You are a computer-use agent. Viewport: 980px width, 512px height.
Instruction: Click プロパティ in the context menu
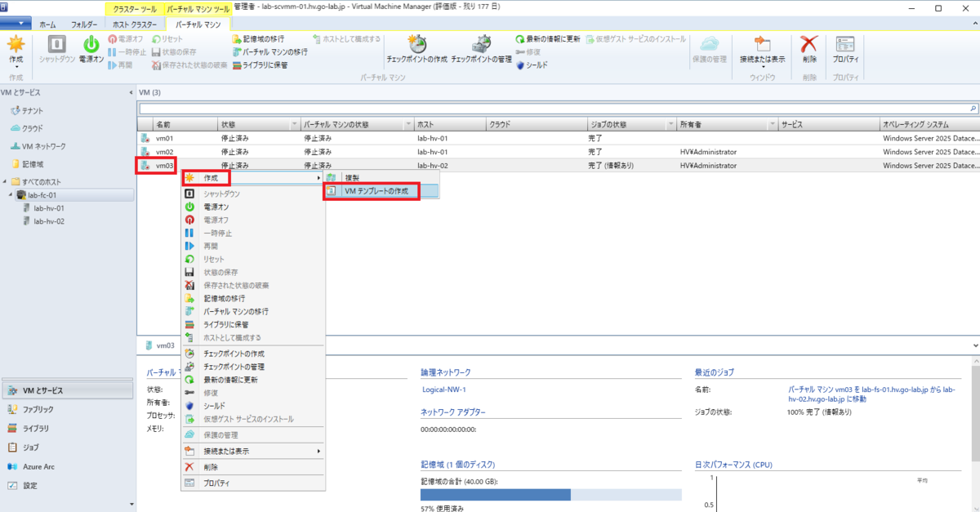point(252,483)
